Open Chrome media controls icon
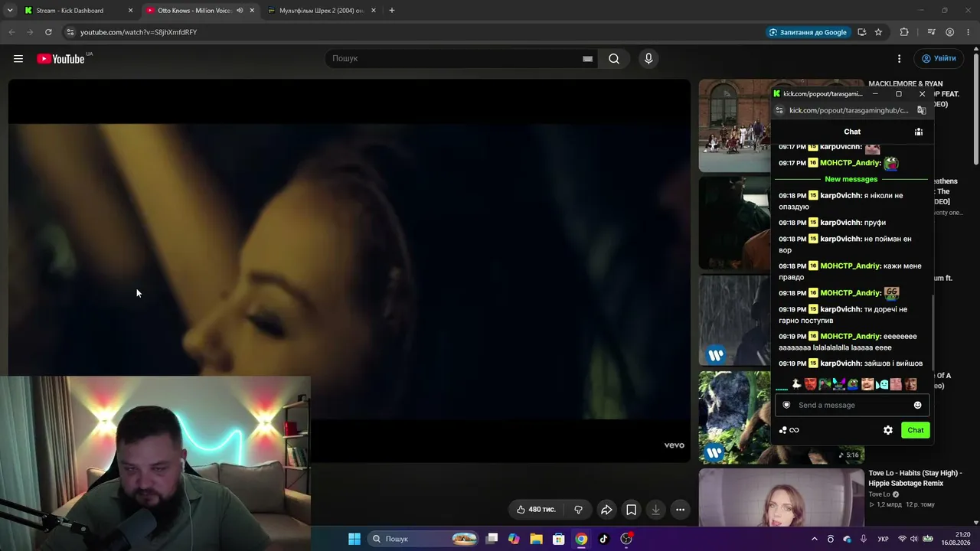Viewport: 980px width, 551px height. tap(931, 32)
